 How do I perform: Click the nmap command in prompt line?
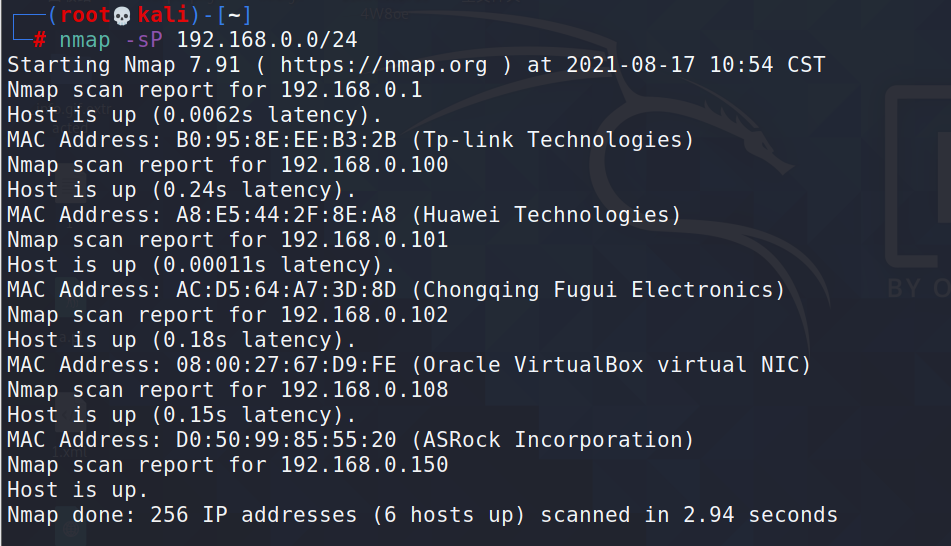(85, 40)
